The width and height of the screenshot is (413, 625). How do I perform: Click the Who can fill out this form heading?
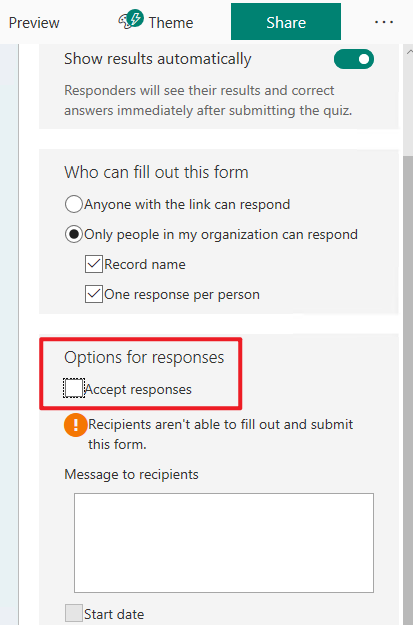[x=156, y=172]
